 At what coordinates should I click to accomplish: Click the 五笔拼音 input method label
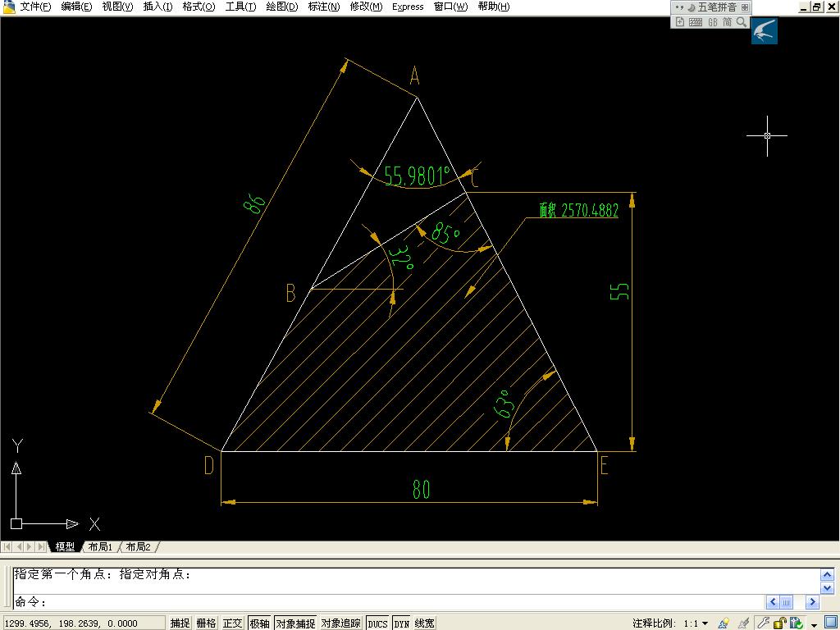[x=717, y=7]
